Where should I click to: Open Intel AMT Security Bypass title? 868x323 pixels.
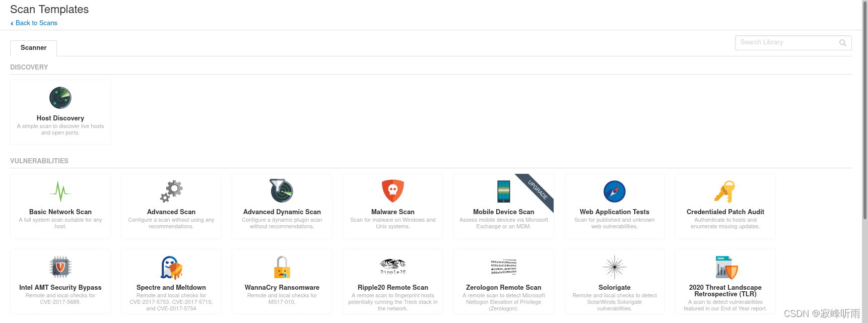click(x=60, y=288)
